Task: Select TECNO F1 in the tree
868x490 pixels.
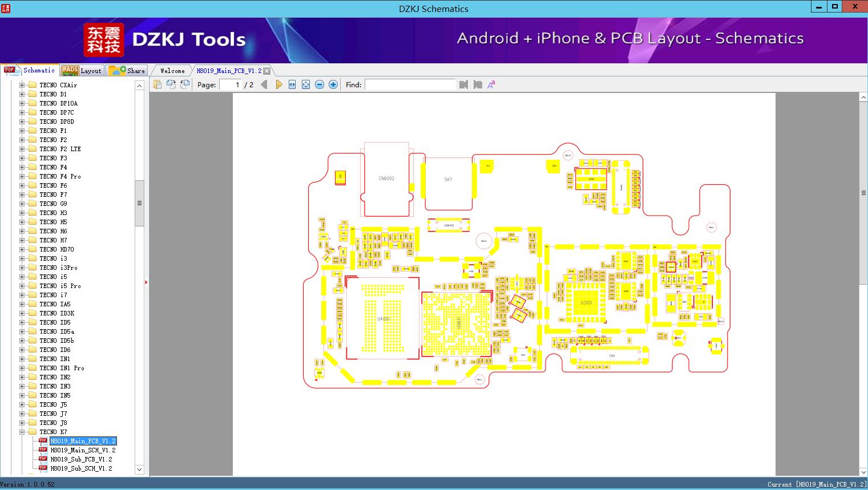Action: 53,131
